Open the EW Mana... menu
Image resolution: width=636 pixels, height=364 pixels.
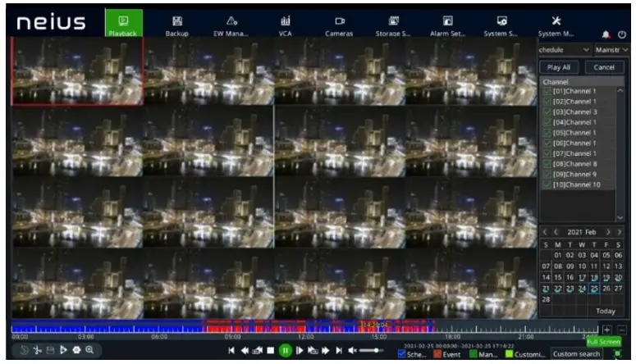pos(231,25)
